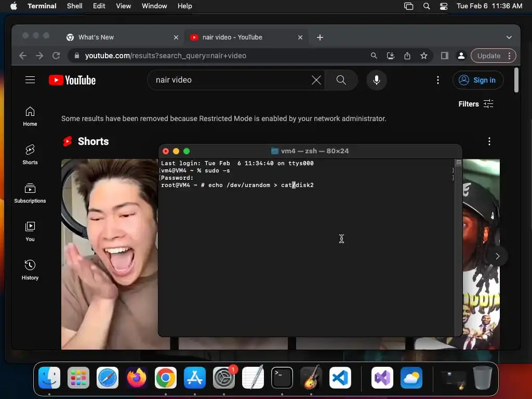Open Chrome side panel
This screenshot has width=532, height=399.
click(x=445, y=56)
